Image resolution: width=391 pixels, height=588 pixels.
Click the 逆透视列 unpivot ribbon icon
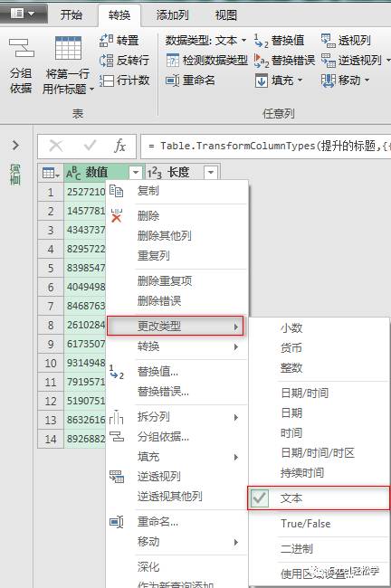328,61
